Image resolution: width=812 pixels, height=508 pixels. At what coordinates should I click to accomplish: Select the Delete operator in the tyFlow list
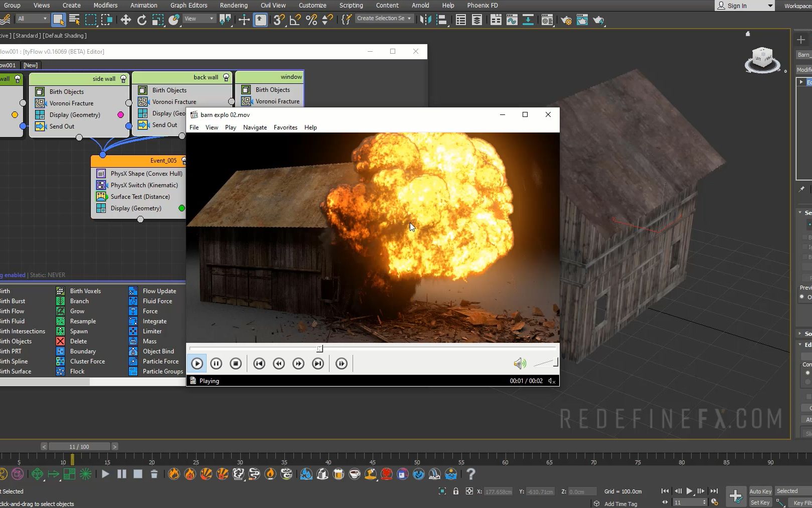(x=78, y=341)
